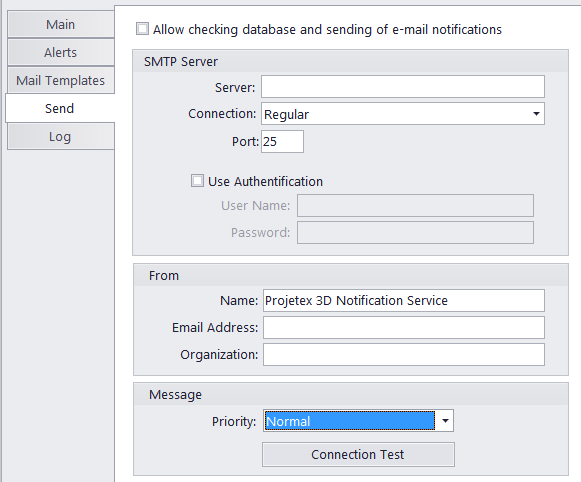Click the From Name field
This screenshot has width=581, height=482.
404,300
